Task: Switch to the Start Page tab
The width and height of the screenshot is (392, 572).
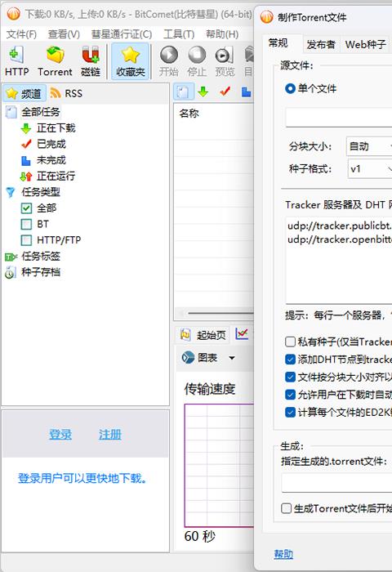Action: click(203, 334)
